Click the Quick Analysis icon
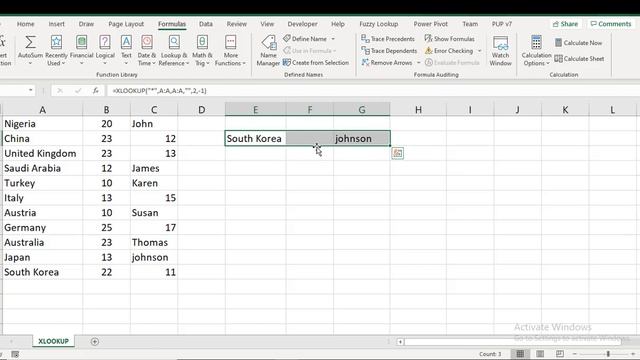640x360 pixels. [x=398, y=153]
